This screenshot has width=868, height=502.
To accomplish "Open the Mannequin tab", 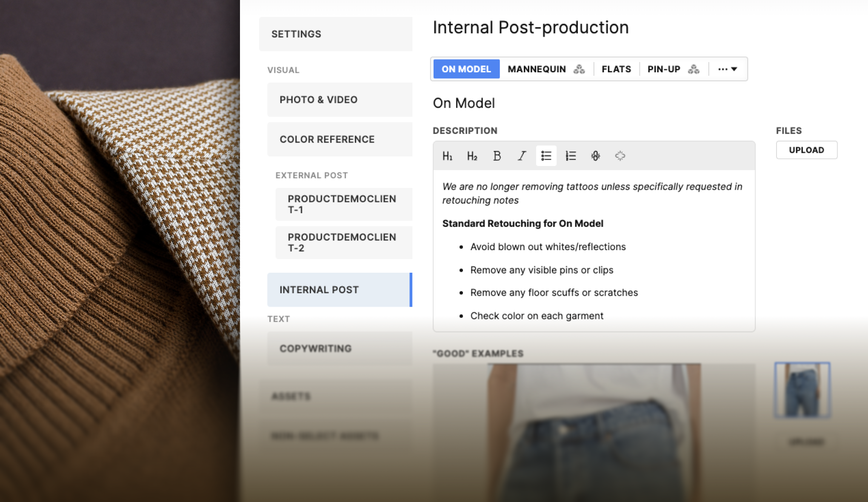I will (x=537, y=69).
